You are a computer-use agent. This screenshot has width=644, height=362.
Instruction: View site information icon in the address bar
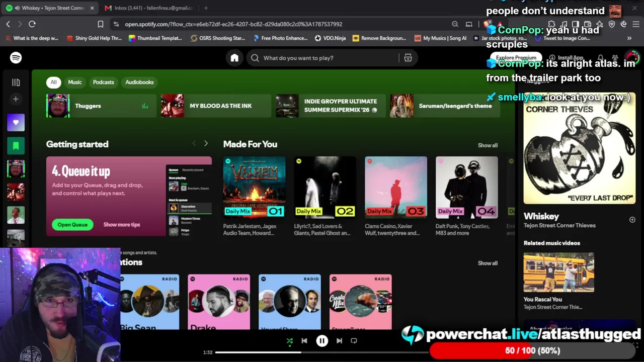pyautogui.click(x=116, y=24)
